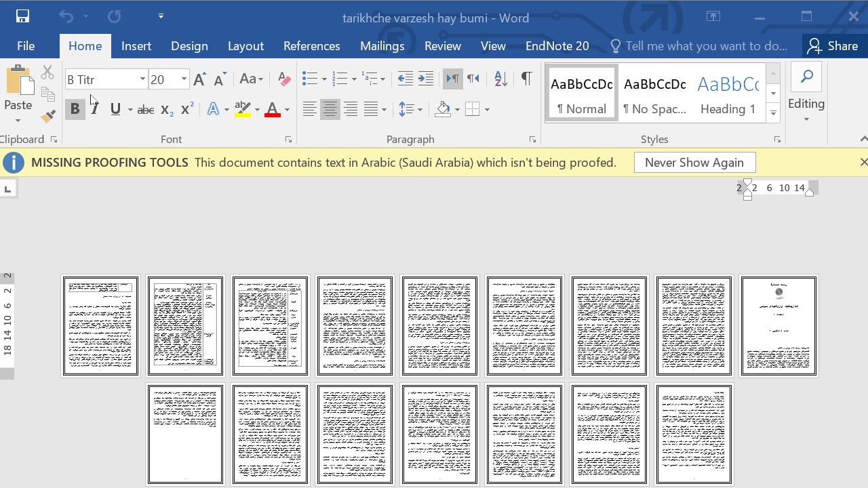This screenshot has height=488, width=868.
Task: Customize Quick Access Toolbar dropdown
Action: pos(161,16)
